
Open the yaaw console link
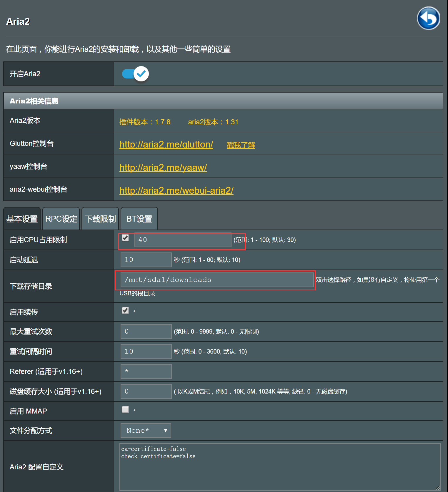tap(163, 168)
